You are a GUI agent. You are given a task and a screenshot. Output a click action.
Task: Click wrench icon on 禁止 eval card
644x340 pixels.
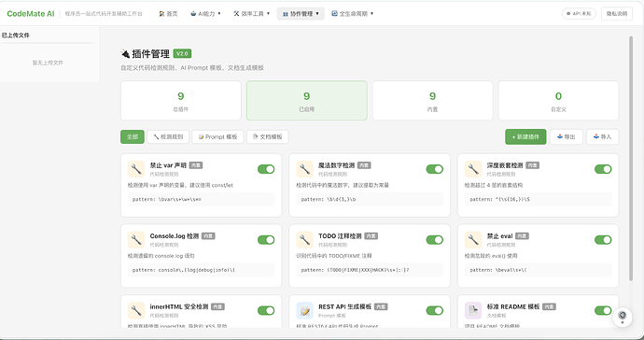point(472,240)
